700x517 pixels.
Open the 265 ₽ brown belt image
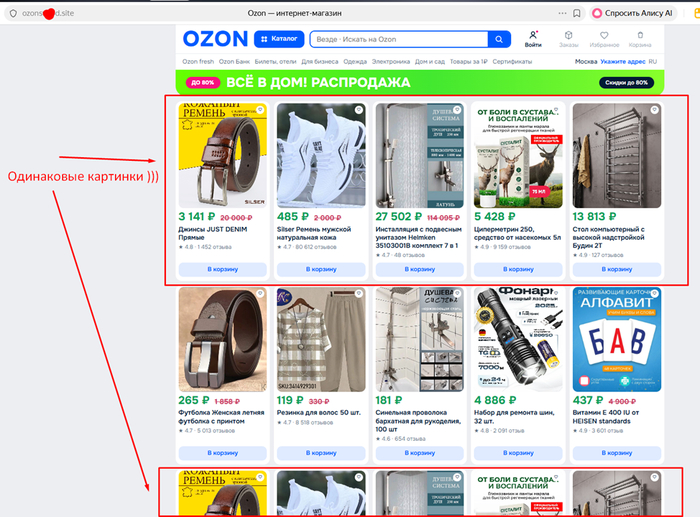point(222,339)
